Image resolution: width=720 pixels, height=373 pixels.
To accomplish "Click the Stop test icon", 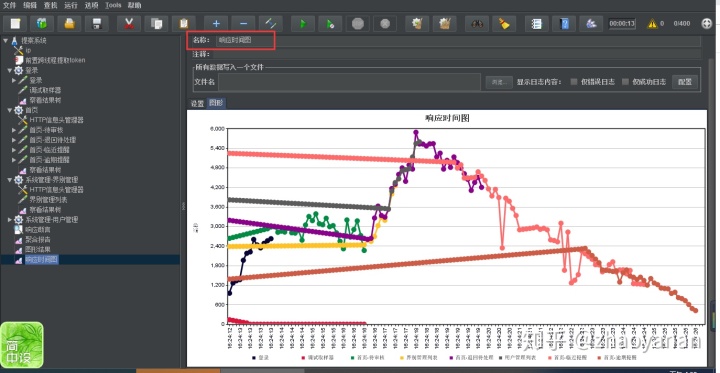I will pos(358,23).
